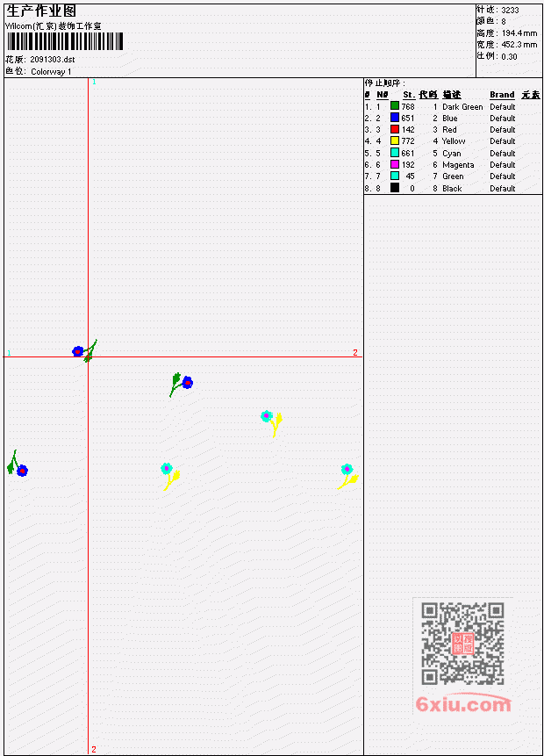544x756 pixels.
Task: Click the Red description in row 3
Action: point(449,130)
